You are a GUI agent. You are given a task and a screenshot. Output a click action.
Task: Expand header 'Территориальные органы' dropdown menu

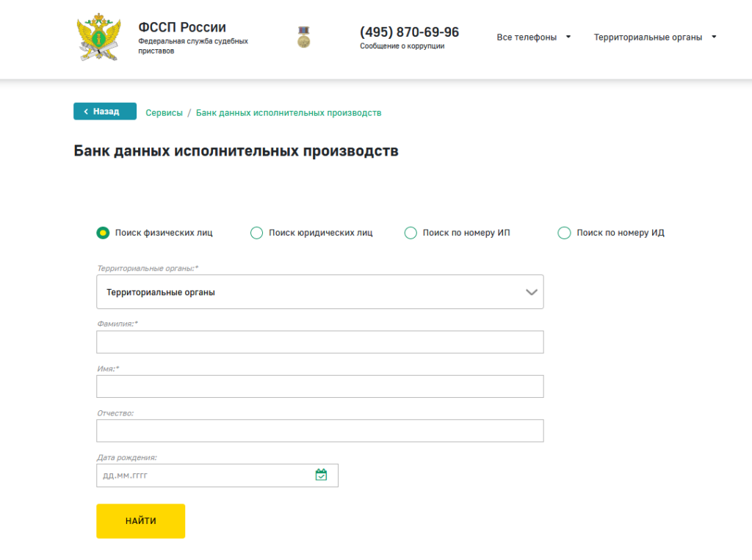654,37
